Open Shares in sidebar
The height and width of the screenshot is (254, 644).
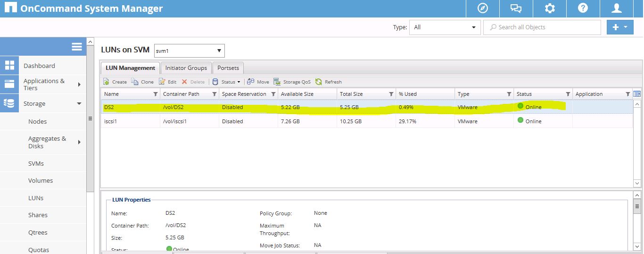(38, 215)
